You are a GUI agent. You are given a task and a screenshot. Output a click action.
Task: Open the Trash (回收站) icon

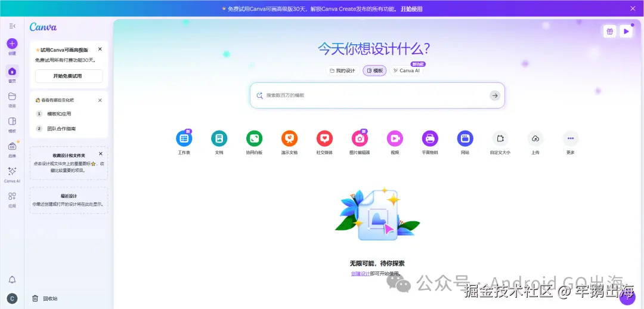point(35,299)
